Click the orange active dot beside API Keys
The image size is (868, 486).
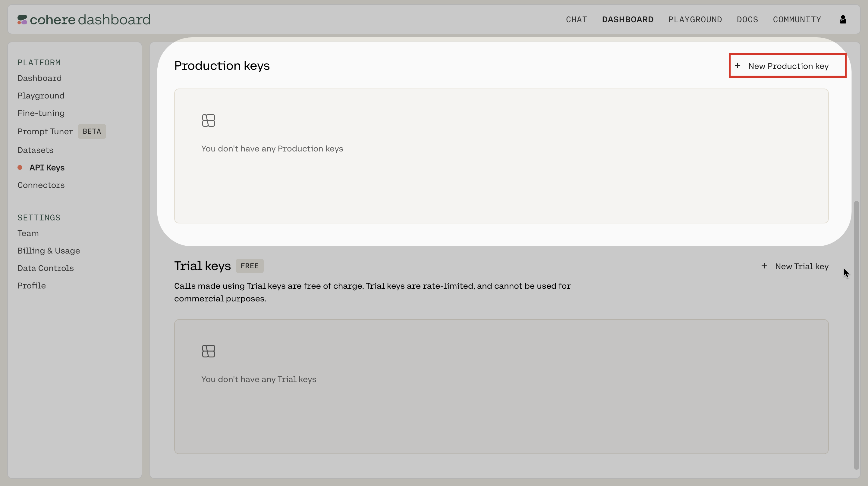[20, 168]
